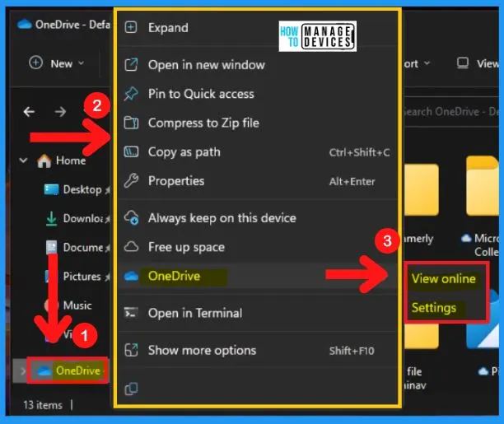The image size is (504, 424).
Task: Select OneDrive in the navigation pane
Action: coord(78,371)
